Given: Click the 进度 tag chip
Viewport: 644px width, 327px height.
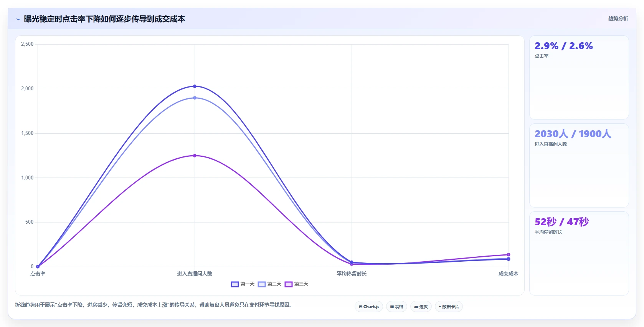Looking at the screenshot, I should coord(421,307).
